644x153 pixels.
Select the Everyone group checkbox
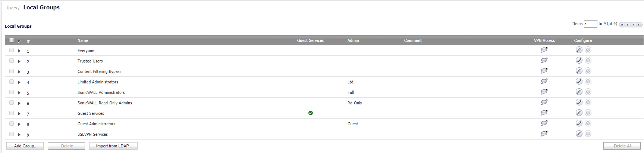coord(12,51)
